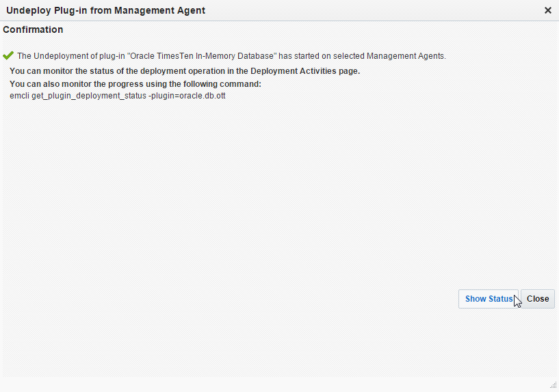Image resolution: width=559 pixels, height=392 pixels.
Task: Click the emcli get_plugin_deployment_status command text
Action: coord(118,96)
